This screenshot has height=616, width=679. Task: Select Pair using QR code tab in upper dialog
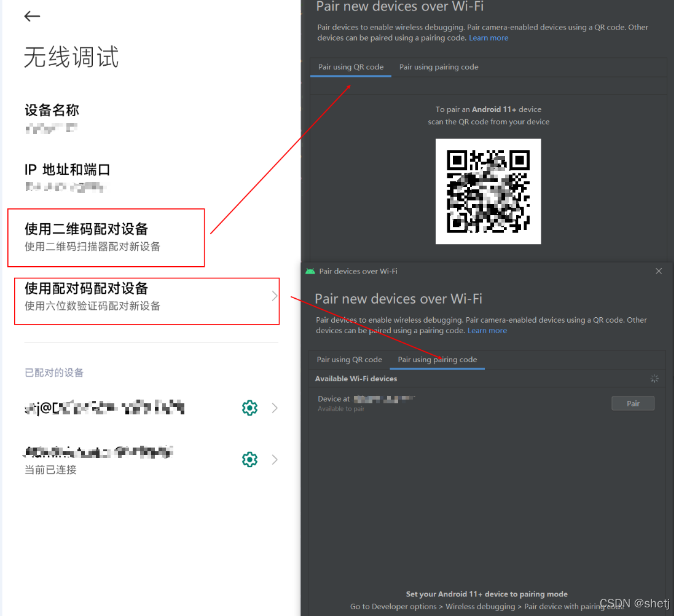click(351, 67)
